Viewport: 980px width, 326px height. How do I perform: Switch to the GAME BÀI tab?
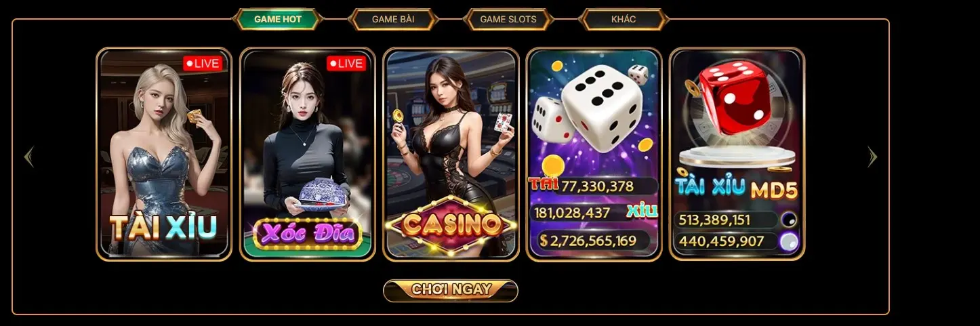coord(393,19)
